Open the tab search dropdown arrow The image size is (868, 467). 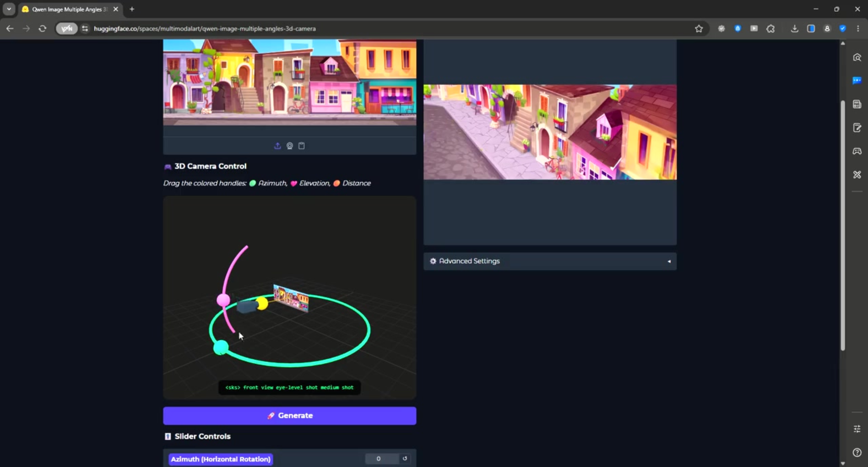(9, 9)
